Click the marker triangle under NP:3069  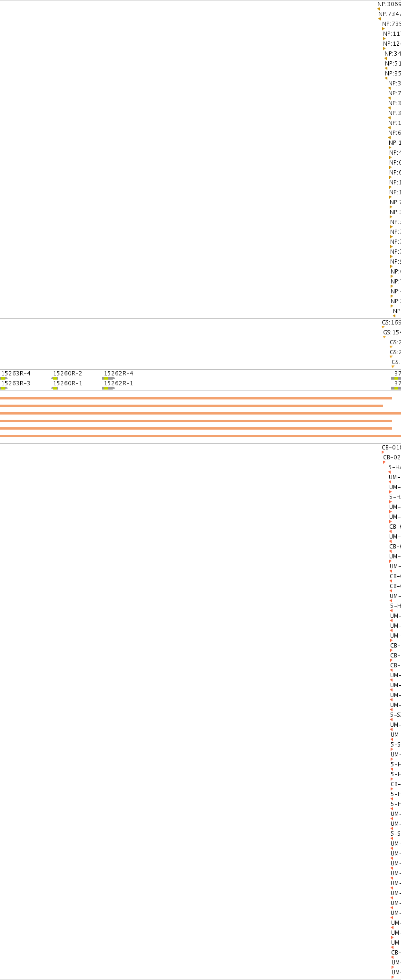[378, 9]
